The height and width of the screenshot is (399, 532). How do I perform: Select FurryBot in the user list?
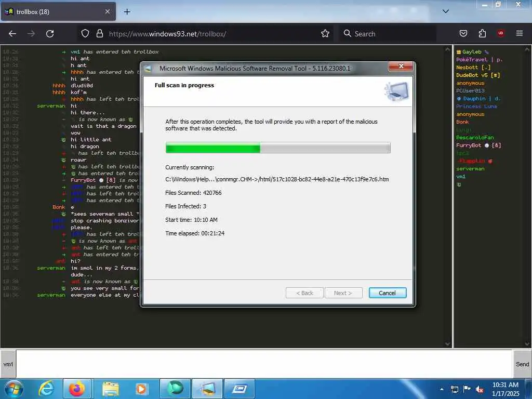[478, 145]
